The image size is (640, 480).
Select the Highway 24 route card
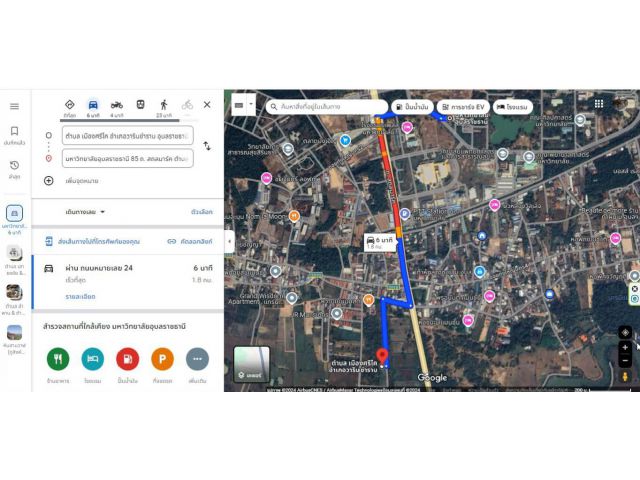pos(128,282)
